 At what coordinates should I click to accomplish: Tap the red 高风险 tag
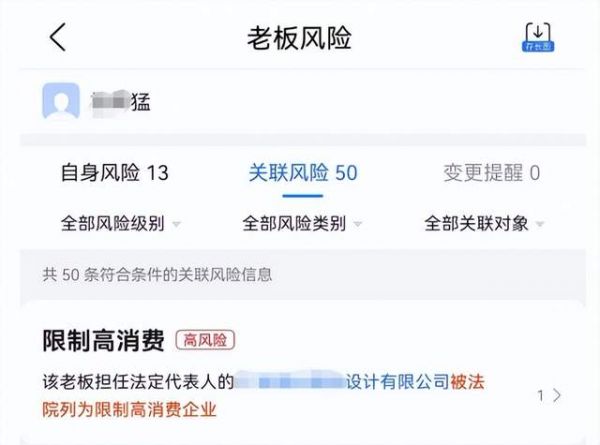[205, 340]
